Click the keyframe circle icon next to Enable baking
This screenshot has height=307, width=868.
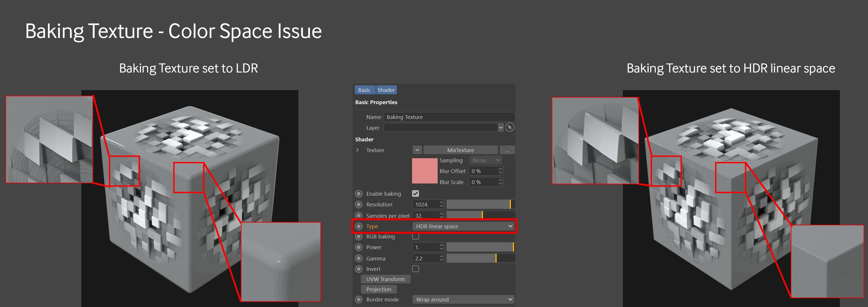pyautogui.click(x=359, y=193)
